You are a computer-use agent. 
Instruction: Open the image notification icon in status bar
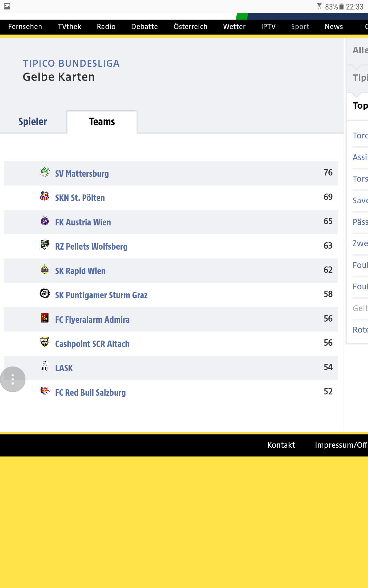point(7,6)
